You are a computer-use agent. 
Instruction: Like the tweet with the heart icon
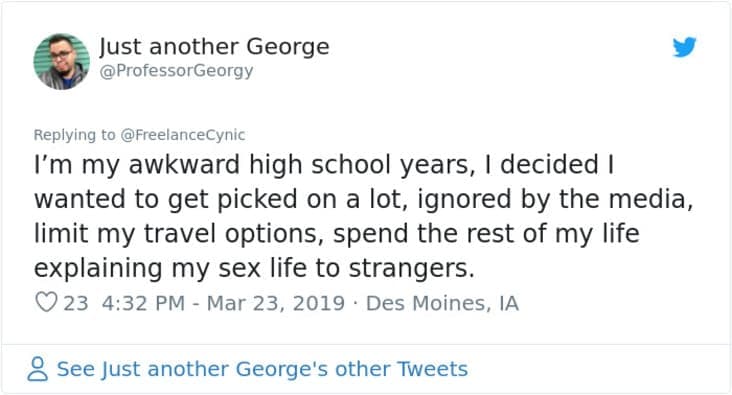tap(46, 302)
